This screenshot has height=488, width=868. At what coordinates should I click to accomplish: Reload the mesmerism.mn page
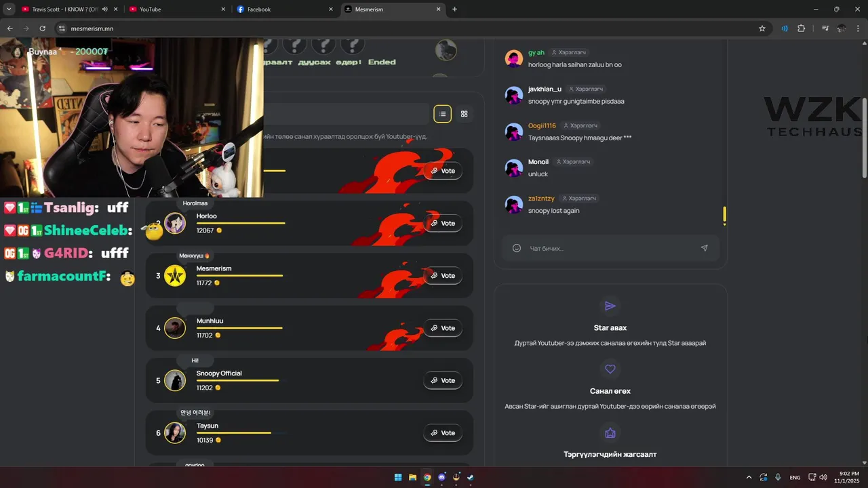click(x=43, y=28)
